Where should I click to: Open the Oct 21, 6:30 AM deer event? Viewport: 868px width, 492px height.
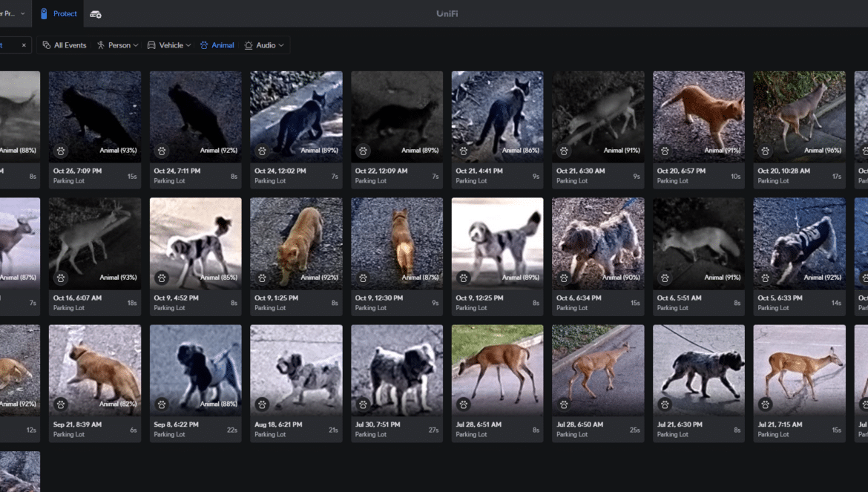(x=598, y=117)
